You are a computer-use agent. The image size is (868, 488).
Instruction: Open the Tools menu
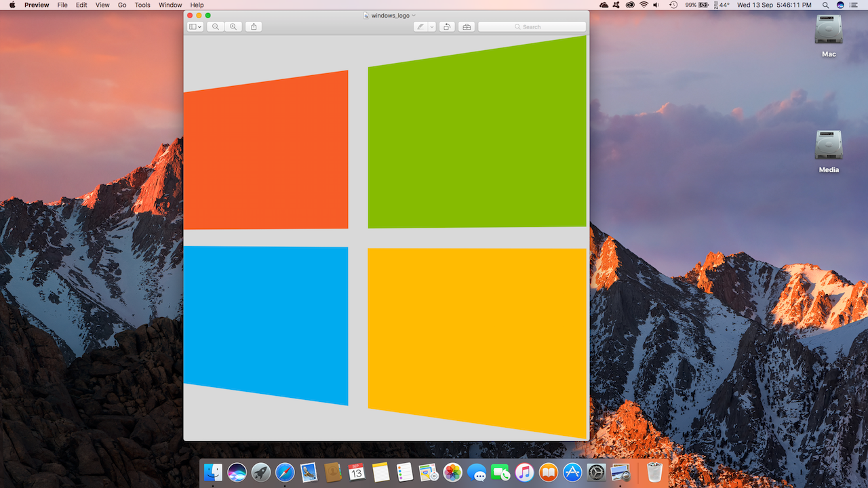(142, 5)
